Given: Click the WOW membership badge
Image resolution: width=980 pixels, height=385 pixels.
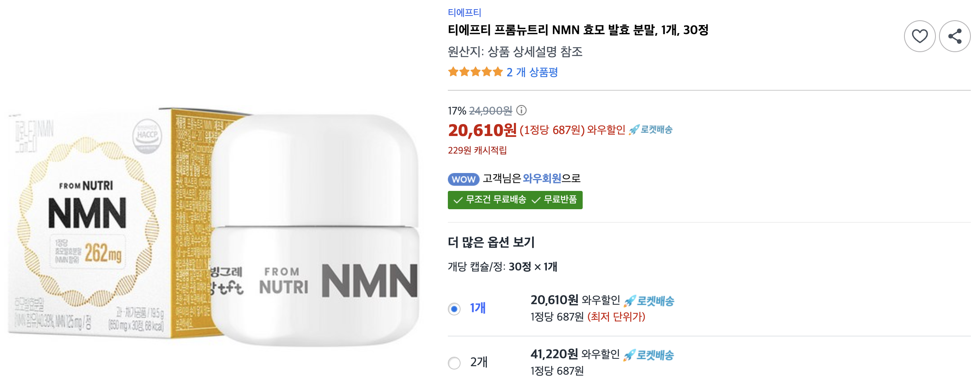Looking at the screenshot, I should coord(463,179).
